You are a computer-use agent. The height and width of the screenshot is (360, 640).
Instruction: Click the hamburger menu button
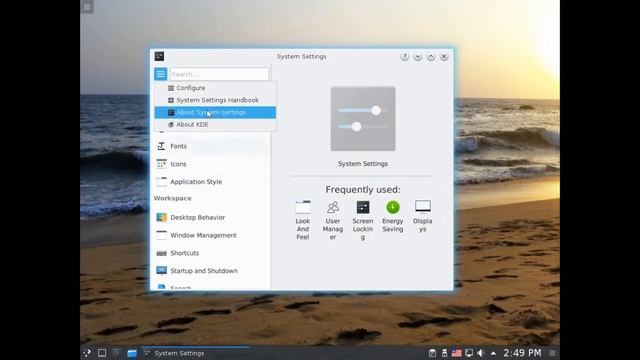[160, 74]
